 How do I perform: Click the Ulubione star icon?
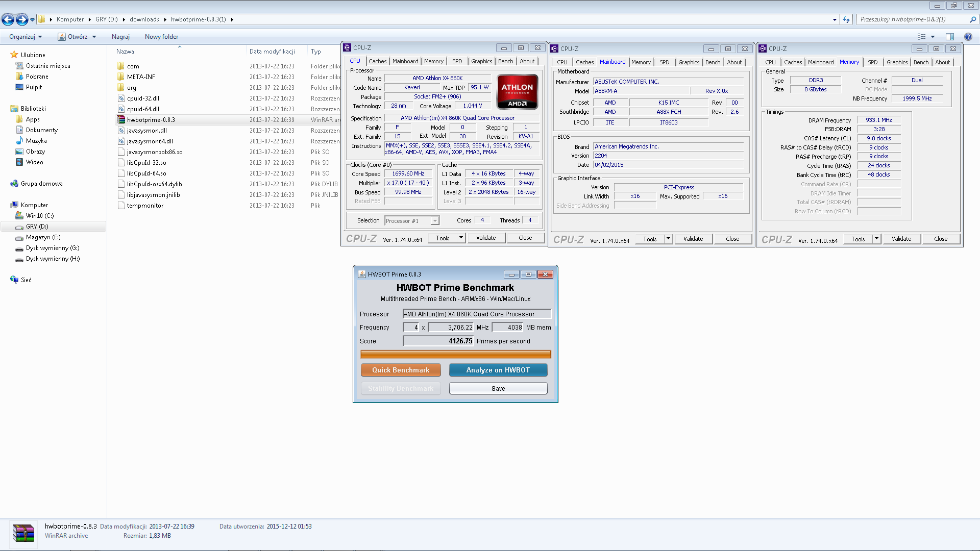click(14, 55)
